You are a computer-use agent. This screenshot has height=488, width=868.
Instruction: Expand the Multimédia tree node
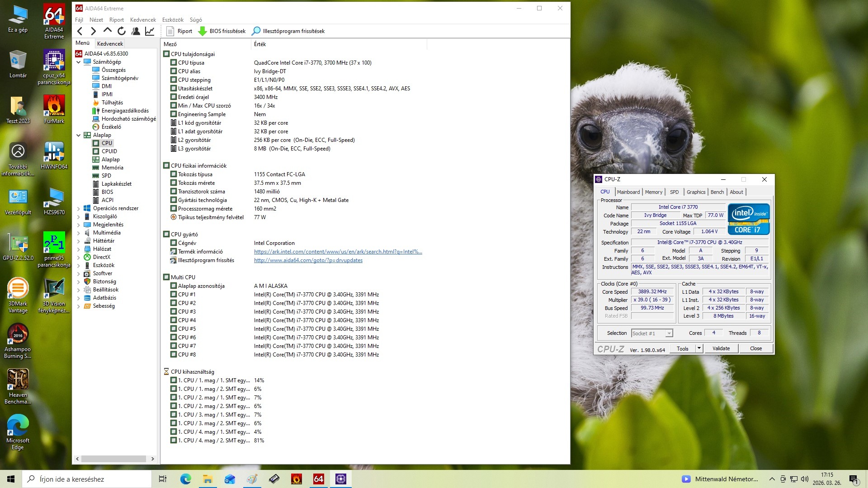78,233
